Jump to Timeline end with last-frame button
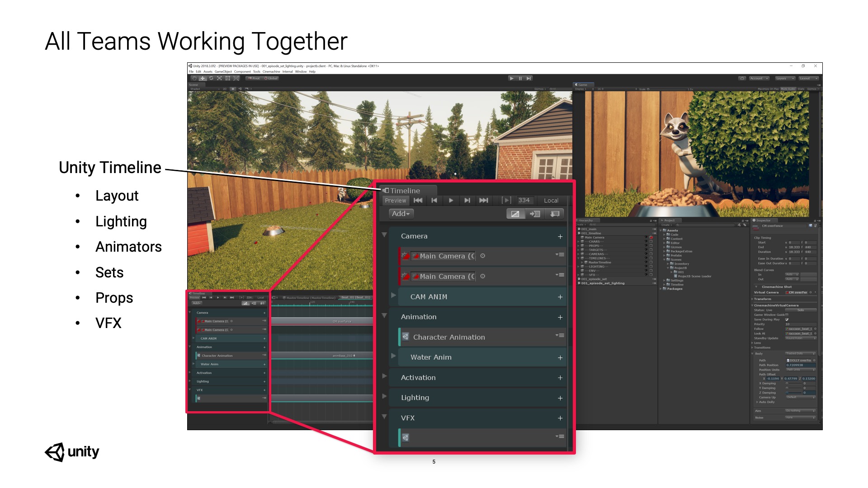 [484, 200]
